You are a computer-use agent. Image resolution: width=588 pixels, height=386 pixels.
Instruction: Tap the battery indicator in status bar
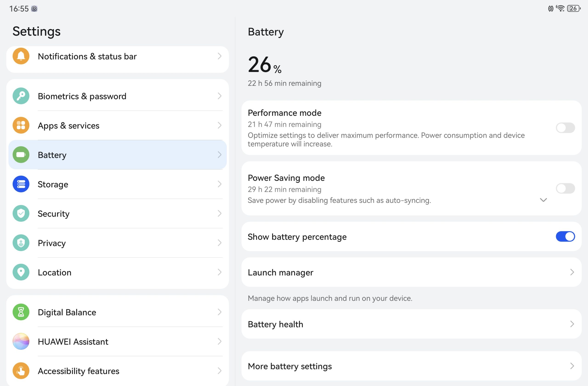[x=574, y=9]
